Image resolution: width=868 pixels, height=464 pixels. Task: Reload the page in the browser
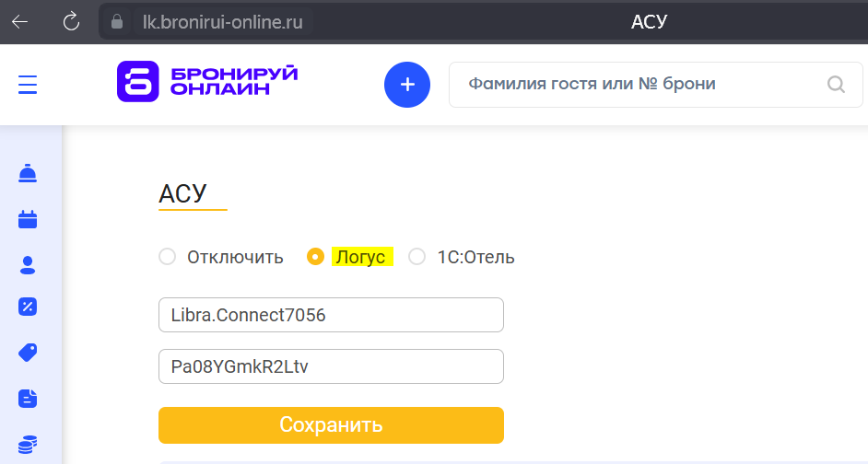click(72, 21)
